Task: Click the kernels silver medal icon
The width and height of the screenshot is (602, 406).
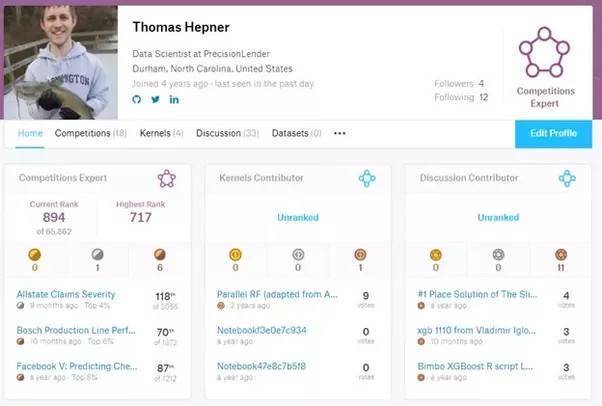Action: click(298, 255)
